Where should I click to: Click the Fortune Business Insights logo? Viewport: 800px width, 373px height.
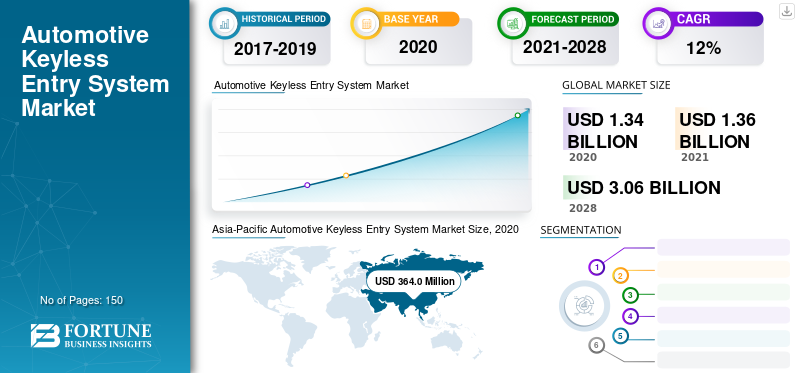pos(91,335)
